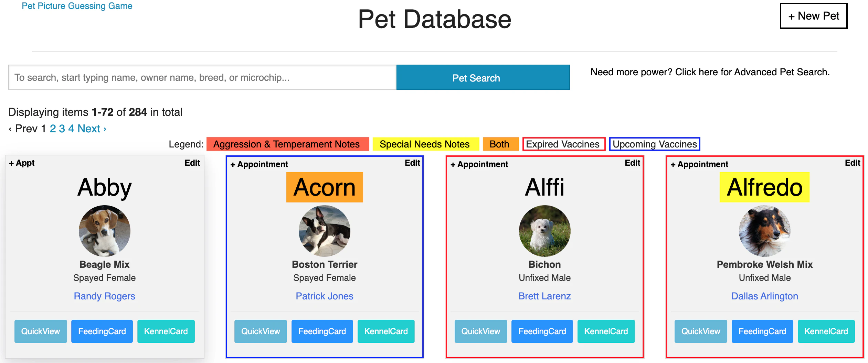View Alffi's KennelCard
Screen dimensions: 868x363
[x=606, y=331]
